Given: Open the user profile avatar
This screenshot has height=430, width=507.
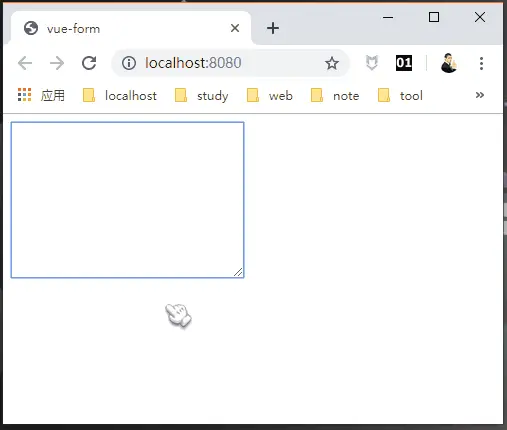Looking at the screenshot, I should tap(448, 63).
